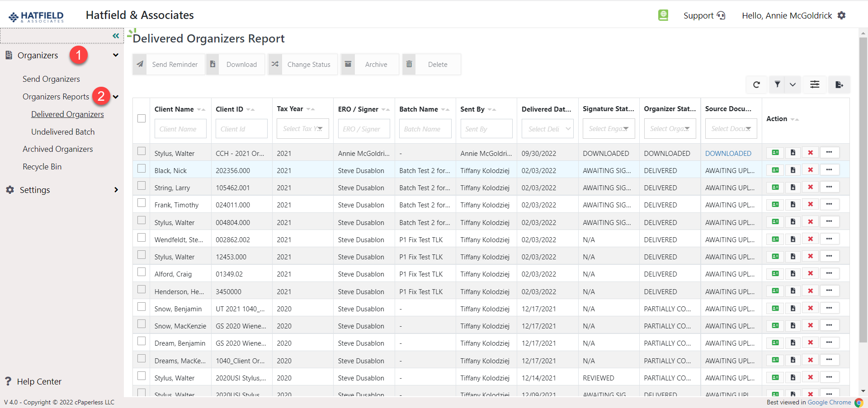Open the ellipsis actions menu for Alford, Craig
This screenshot has height=408, width=868.
(829, 273)
